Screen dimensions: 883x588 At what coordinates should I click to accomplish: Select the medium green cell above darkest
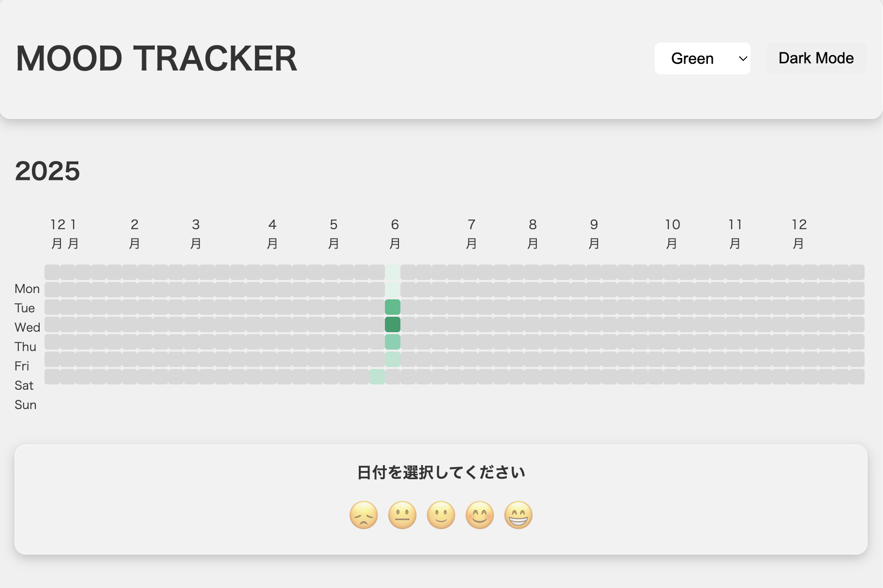pyautogui.click(x=393, y=307)
